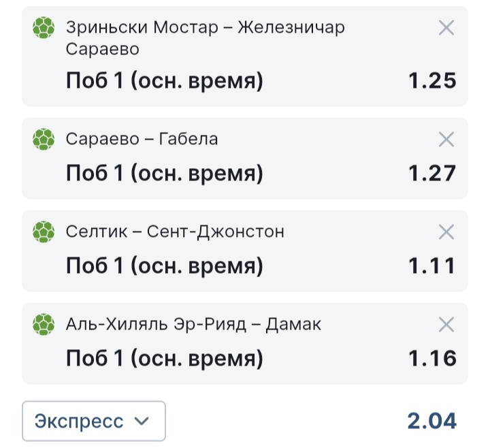Remove the Аль-Хиляль Эр-Рияд – Дамак bet

[x=446, y=325]
